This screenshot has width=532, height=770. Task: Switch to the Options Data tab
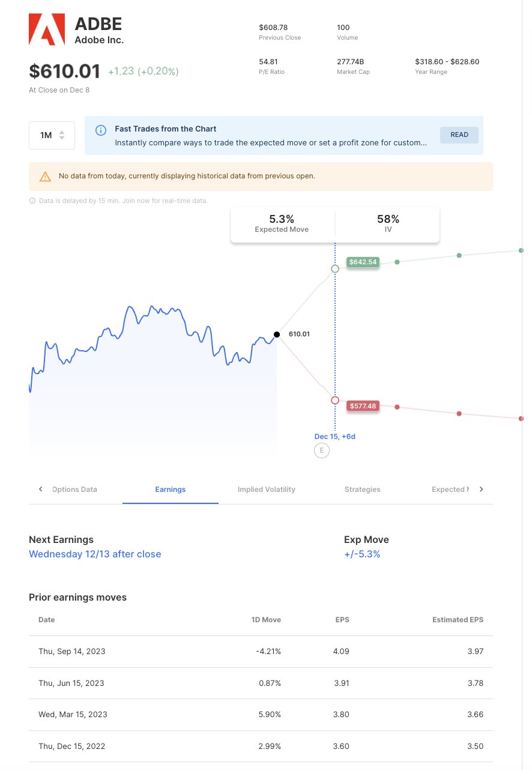tap(74, 490)
